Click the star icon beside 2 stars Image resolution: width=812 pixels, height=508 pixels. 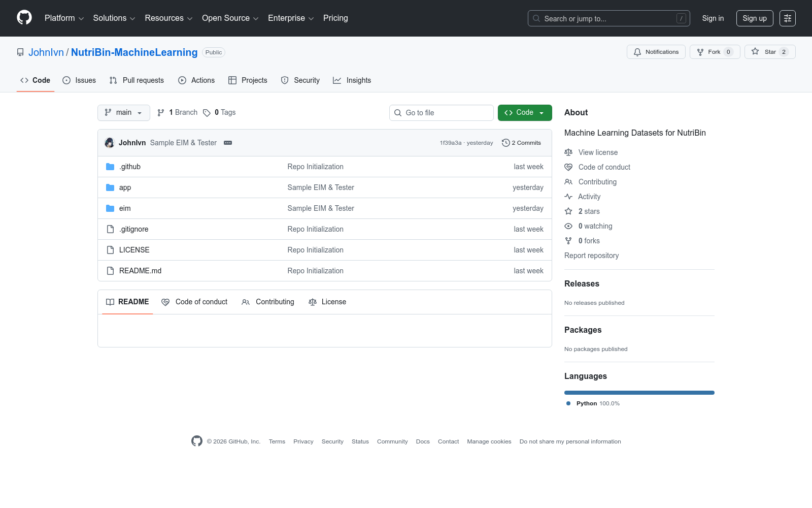tap(568, 211)
